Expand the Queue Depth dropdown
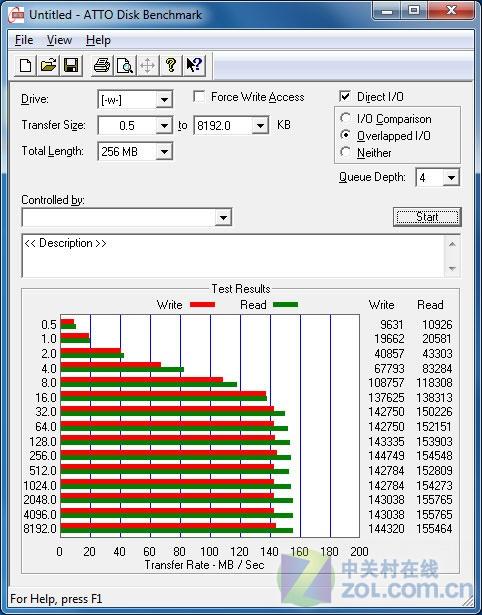482x615 pixels. tap(451, 178)
